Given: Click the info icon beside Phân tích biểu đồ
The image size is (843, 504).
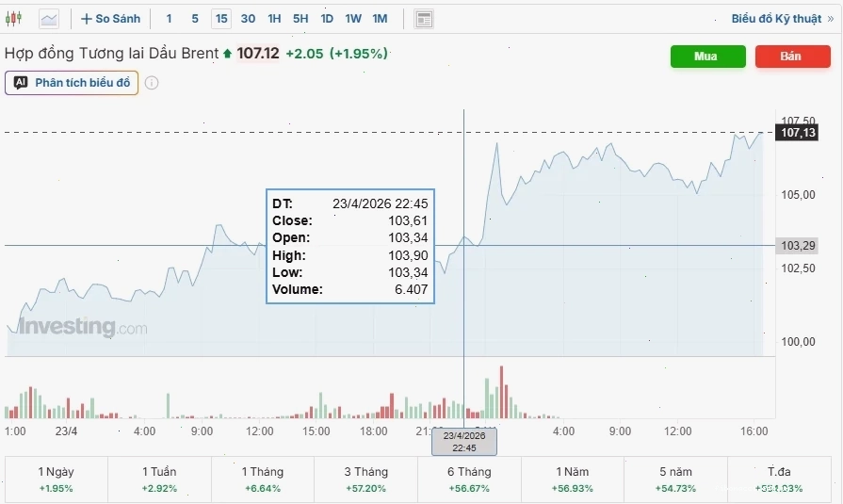Looking at the screenshot, I should pyautogui.click(x=152, y=83).
